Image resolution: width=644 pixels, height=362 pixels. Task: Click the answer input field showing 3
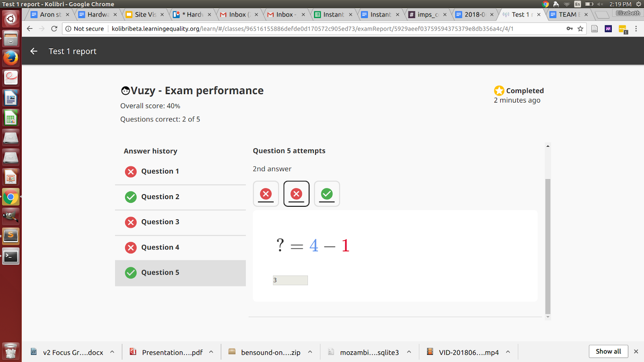coord(290,280)
